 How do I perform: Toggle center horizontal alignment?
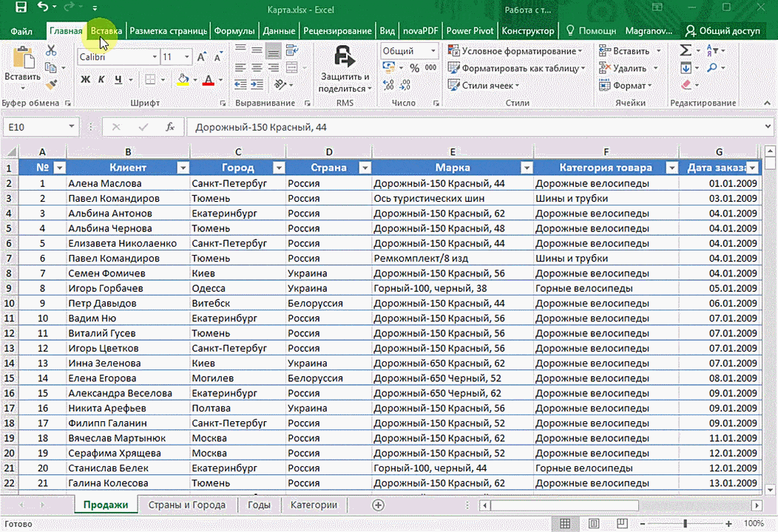click(257, 68)
